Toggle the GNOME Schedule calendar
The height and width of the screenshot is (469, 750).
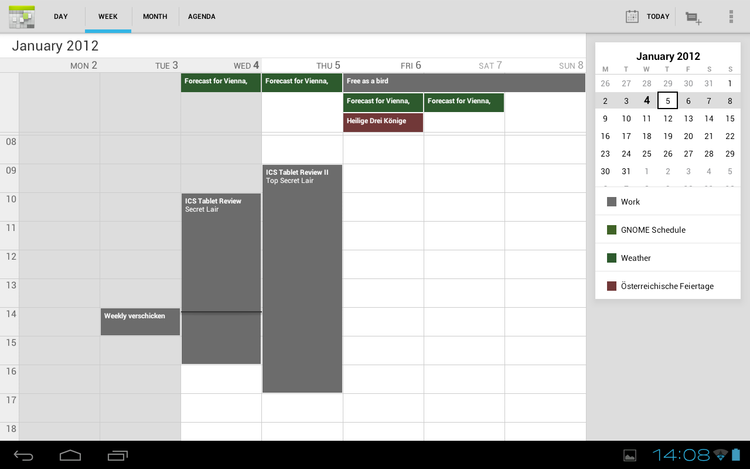[612, 230]
